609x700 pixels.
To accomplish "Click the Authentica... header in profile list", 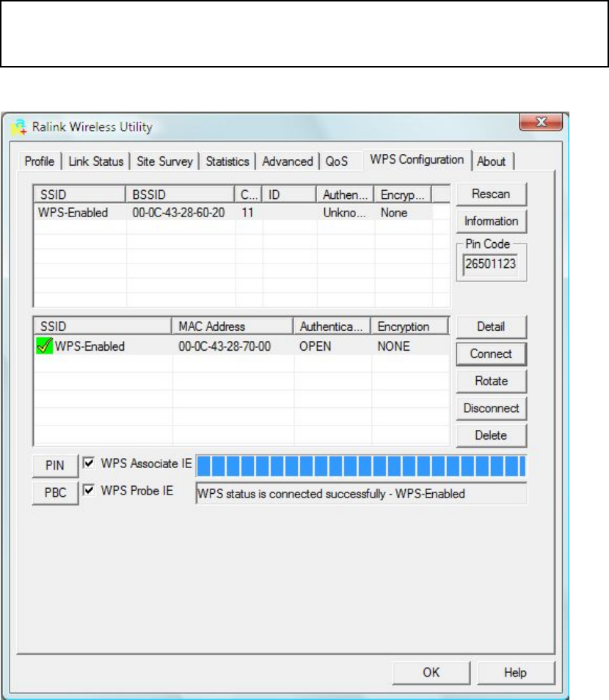I will 332,327.
